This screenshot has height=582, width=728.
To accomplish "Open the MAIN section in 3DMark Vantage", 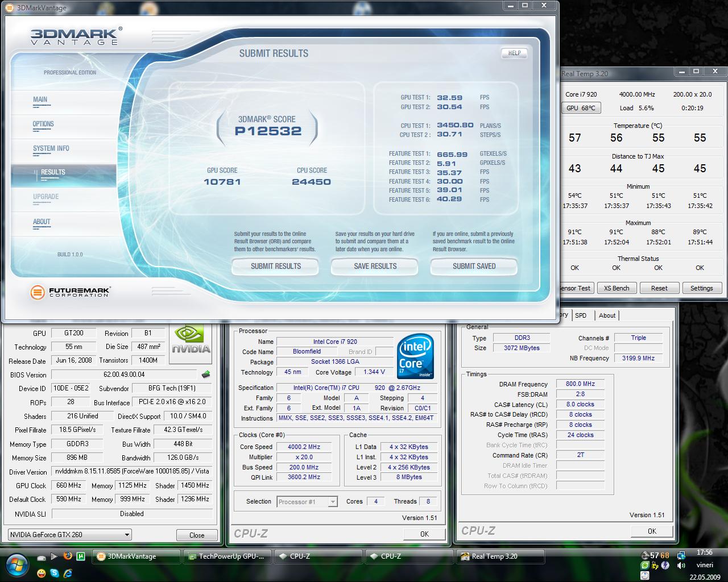I will [40, 99].
